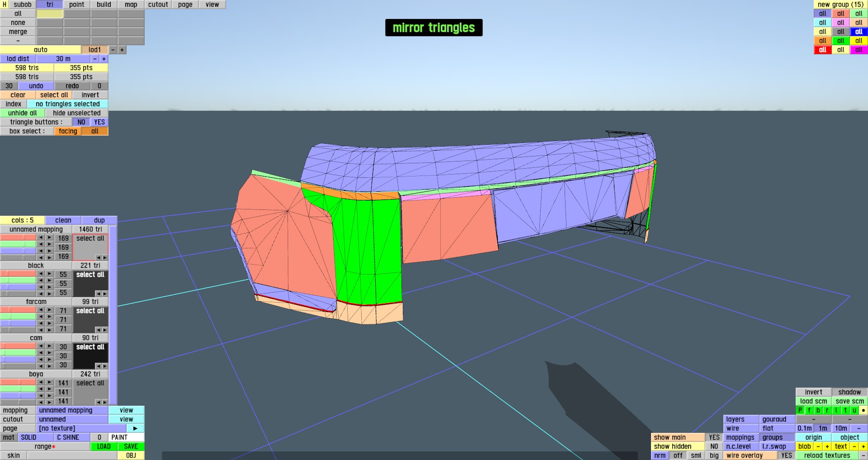Enable gouraud shading mode
This screenshot has height=460, width=868.
777,419
